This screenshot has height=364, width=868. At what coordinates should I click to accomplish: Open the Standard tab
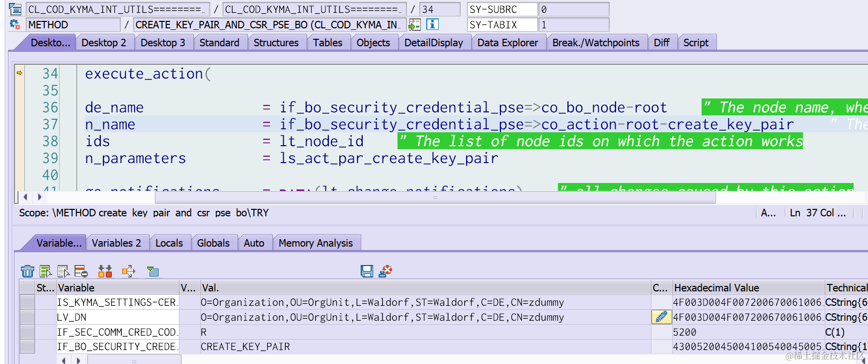point(219,43)
